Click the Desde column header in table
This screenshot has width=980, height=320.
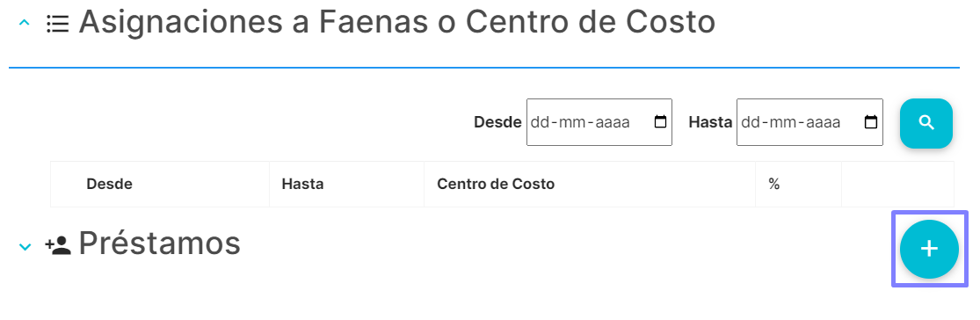pyautogui.click(x=109, y=185)
